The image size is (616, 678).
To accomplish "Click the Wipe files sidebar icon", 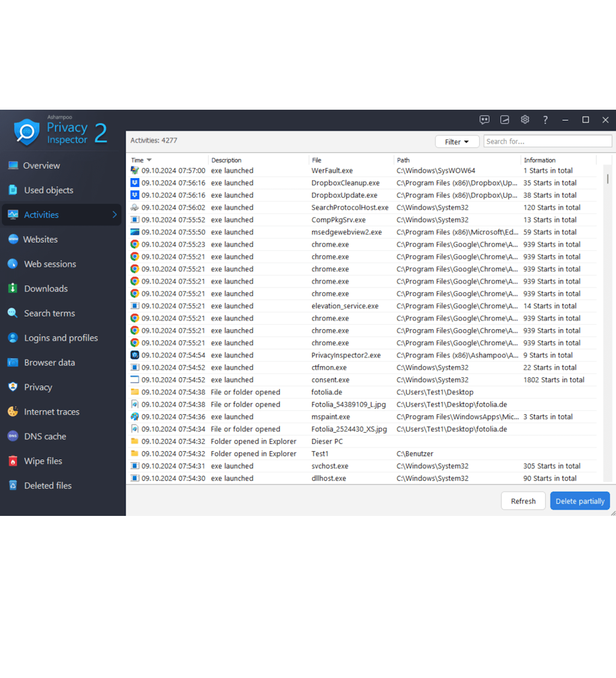I will (12, 461).
